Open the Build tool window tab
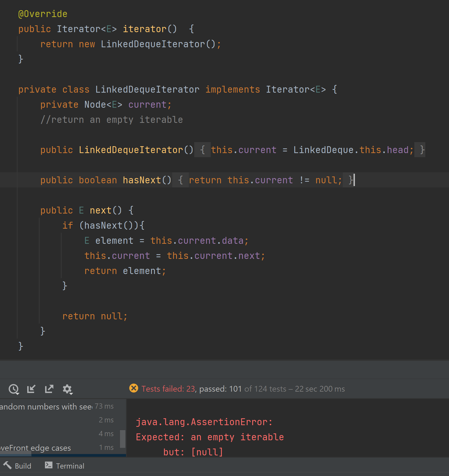449x476 pixels. 23,466
